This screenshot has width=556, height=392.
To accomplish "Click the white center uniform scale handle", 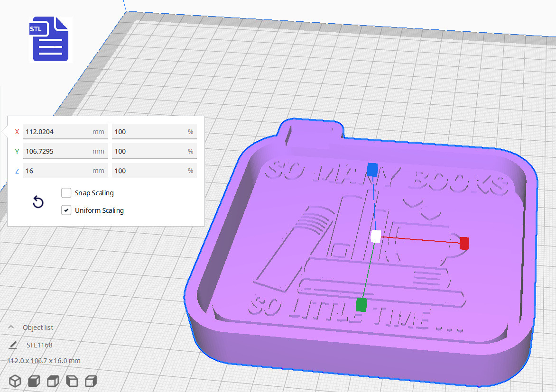I will (x=376, y=237).
